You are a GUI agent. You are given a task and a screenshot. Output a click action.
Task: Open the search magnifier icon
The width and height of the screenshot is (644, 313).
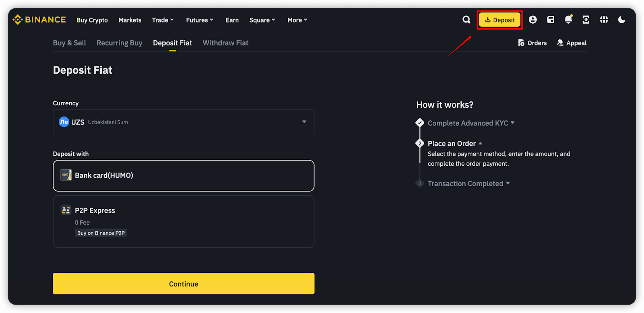click(466, 20)
